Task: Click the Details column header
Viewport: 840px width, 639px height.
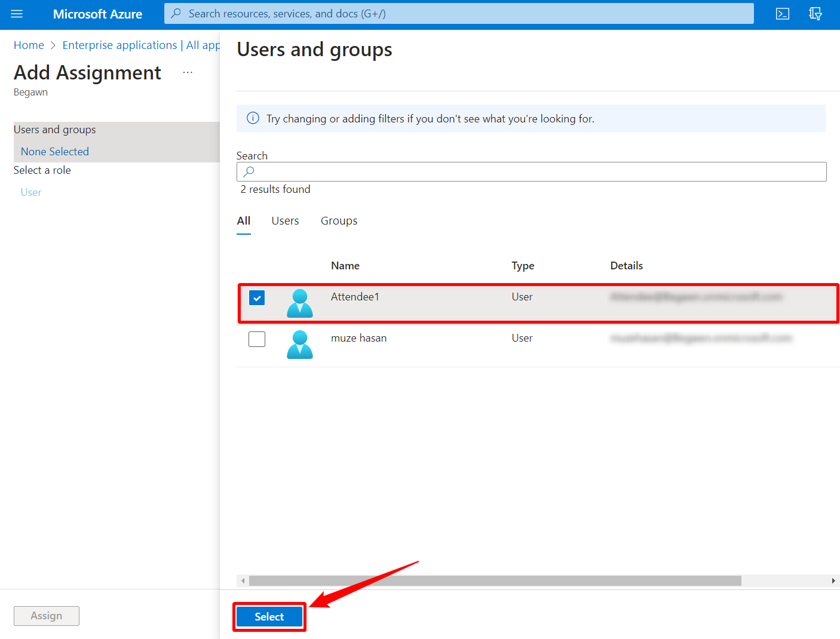Action: (x=627, y=266)
